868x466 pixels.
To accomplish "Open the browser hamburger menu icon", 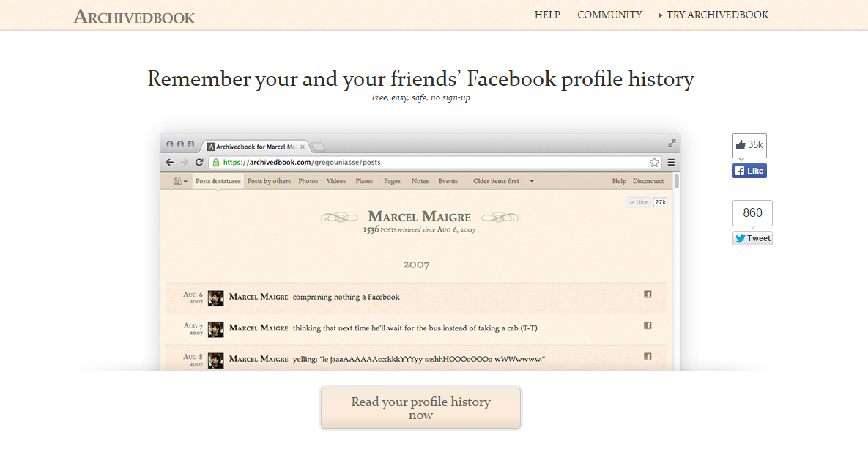I will click(671, 162).
